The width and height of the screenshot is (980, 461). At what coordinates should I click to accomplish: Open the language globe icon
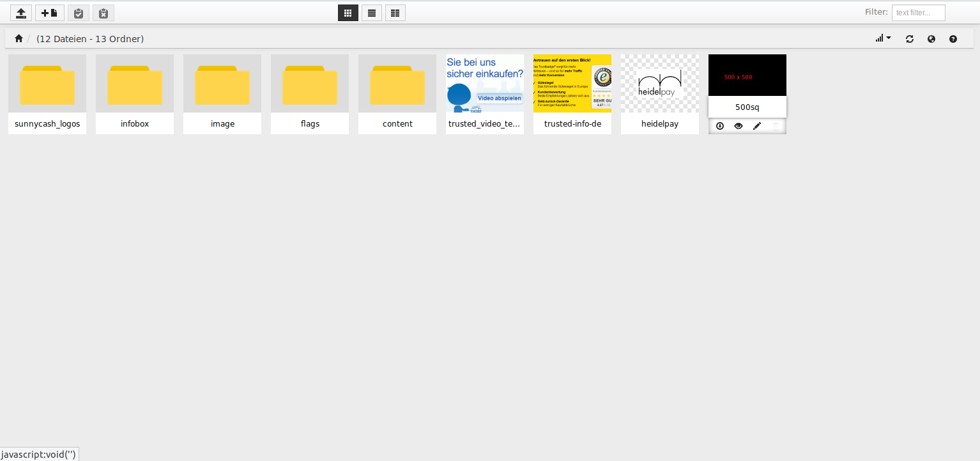click(931, 38)
